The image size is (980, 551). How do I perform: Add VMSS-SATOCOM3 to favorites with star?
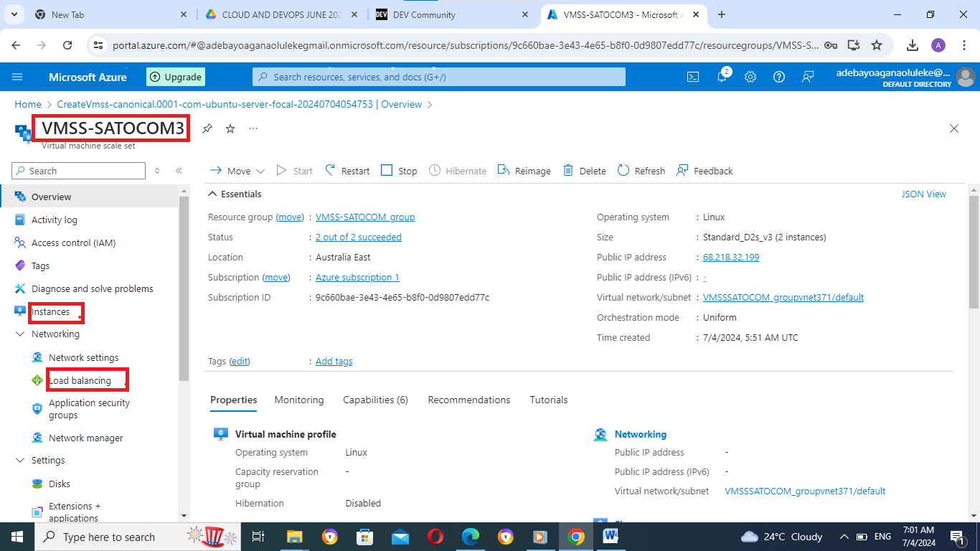(230, 128)
